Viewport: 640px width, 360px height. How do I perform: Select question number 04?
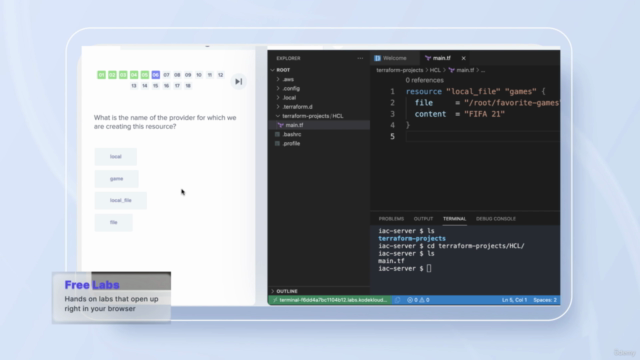click(134, 75)
